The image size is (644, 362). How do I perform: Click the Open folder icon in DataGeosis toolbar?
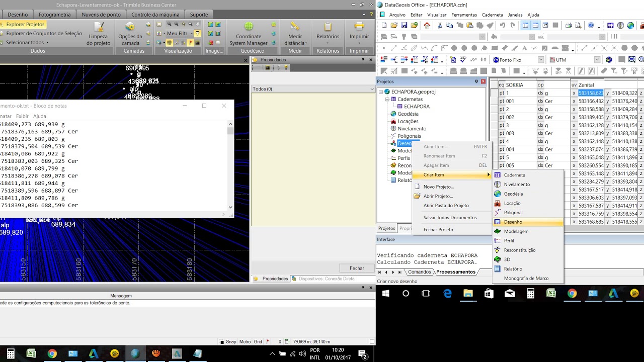click(x=394, y=25)
